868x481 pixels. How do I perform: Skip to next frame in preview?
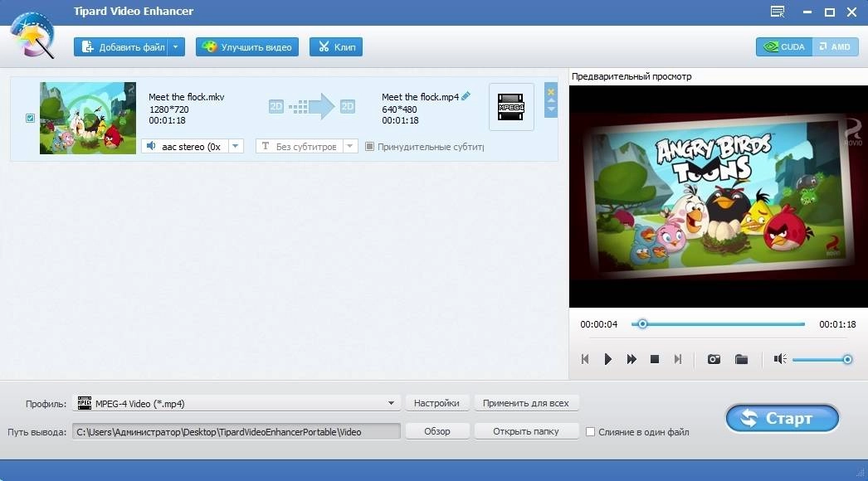click(678, 359)
